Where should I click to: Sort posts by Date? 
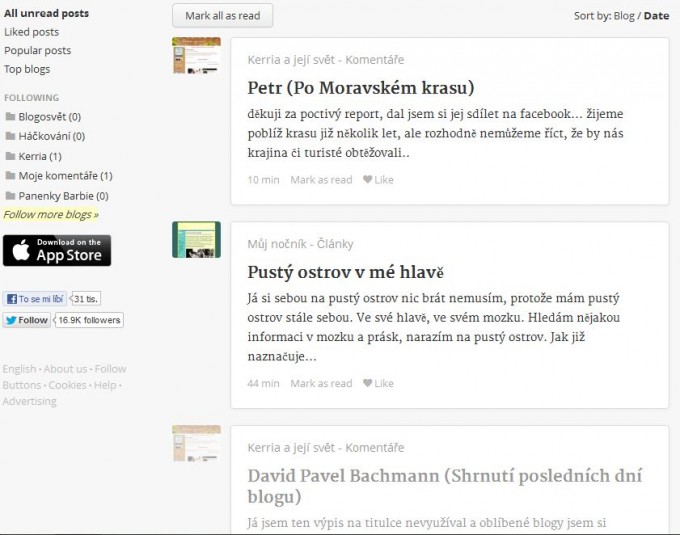click(656, 16)
